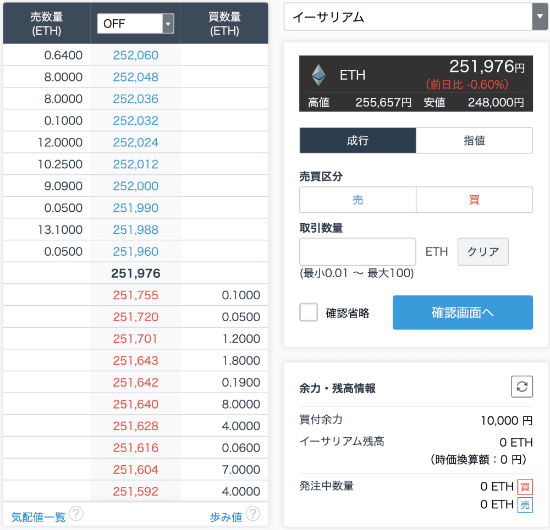Focus the 取引数量 input field
The image size is (550, 530).
pos(357,251)
